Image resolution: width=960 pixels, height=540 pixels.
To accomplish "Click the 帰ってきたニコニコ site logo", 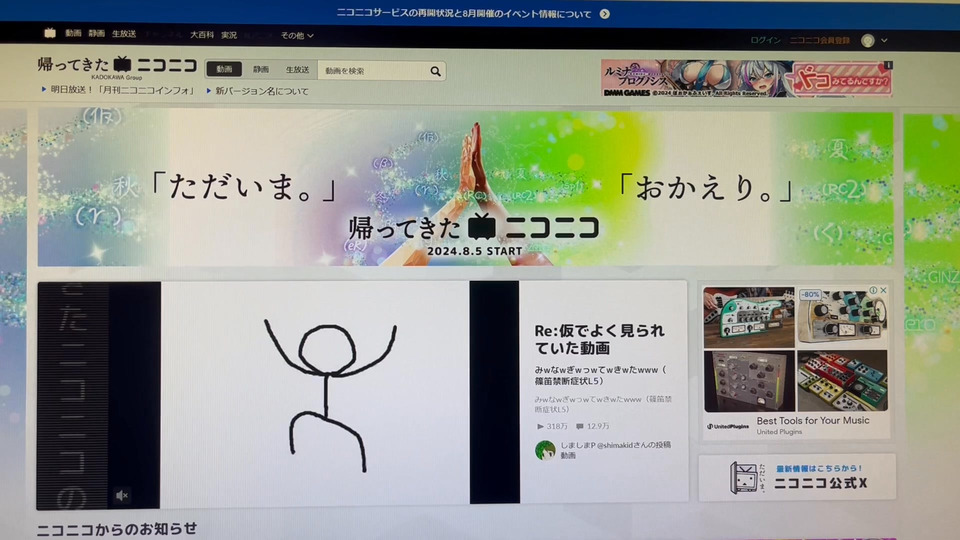I will coord(117,65).
